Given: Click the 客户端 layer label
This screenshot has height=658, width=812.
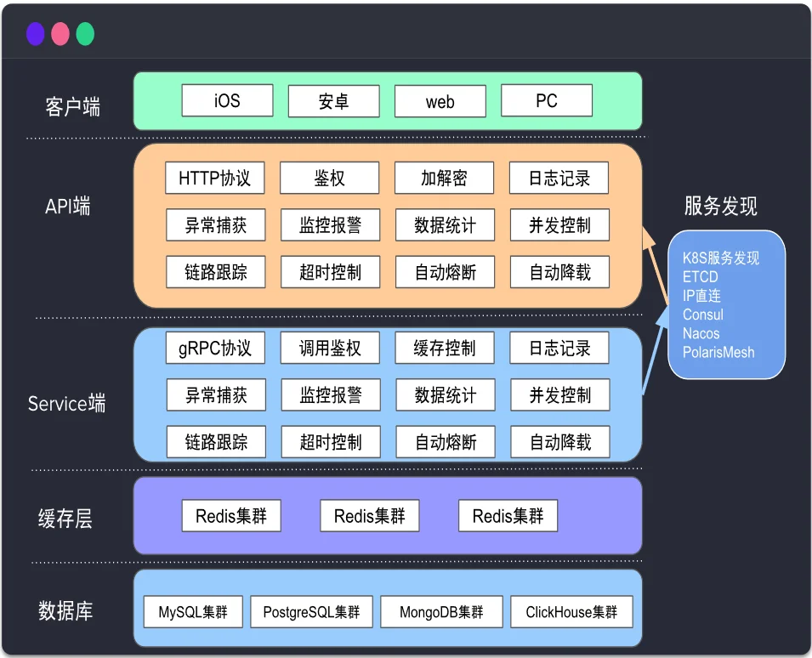Looking at the screenshot, I should click(x=72, y=106).
